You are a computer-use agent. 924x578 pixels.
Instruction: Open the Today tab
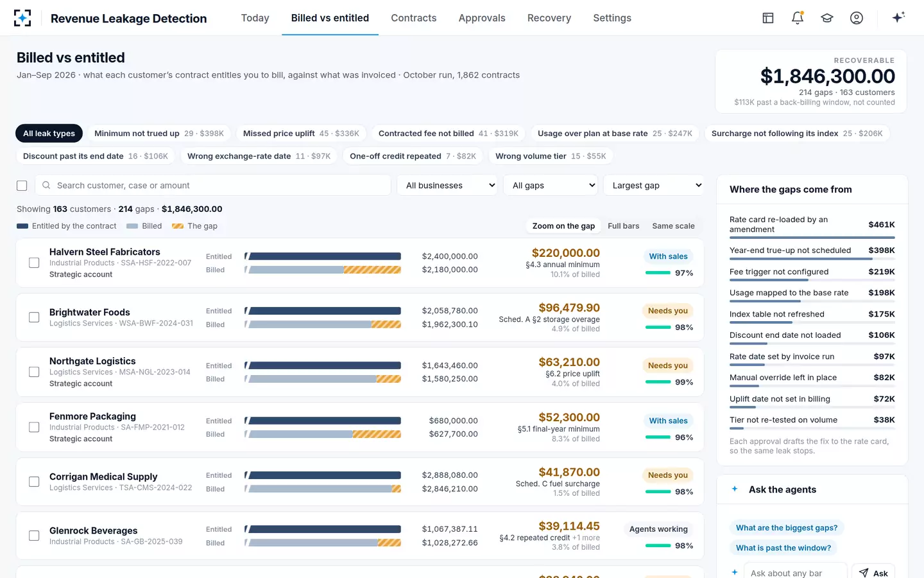coord(255,18)
